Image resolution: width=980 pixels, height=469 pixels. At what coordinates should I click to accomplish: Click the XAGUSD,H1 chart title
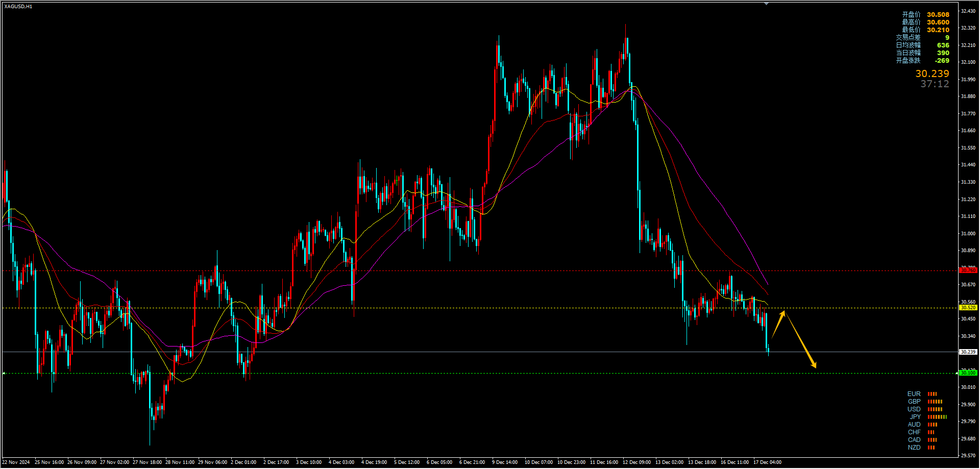(x=18, y=7)
